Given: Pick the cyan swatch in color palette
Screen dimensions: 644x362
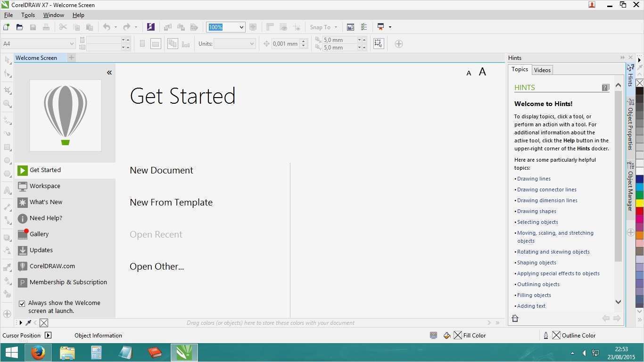Looking at the screenshot, I should 640,187.
